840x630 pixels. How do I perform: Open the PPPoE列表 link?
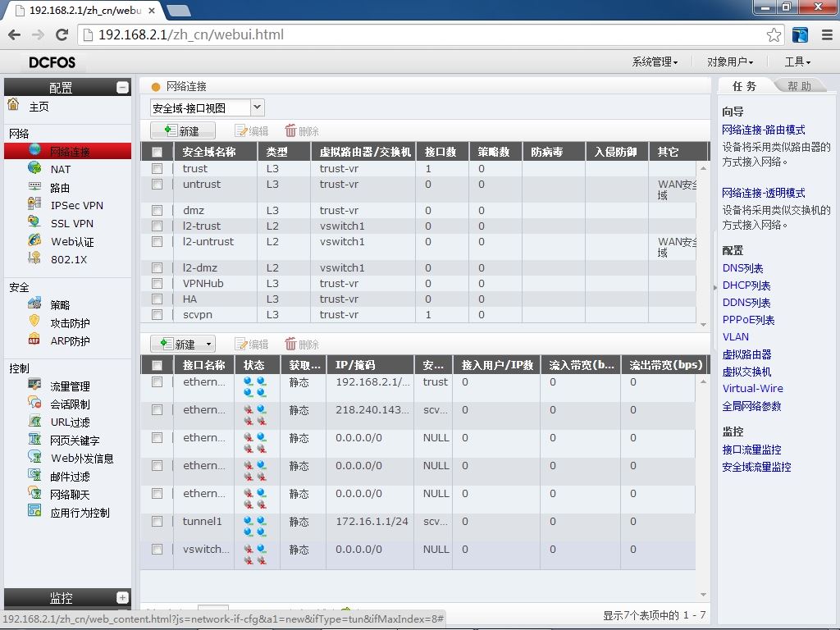click(748, 320)
